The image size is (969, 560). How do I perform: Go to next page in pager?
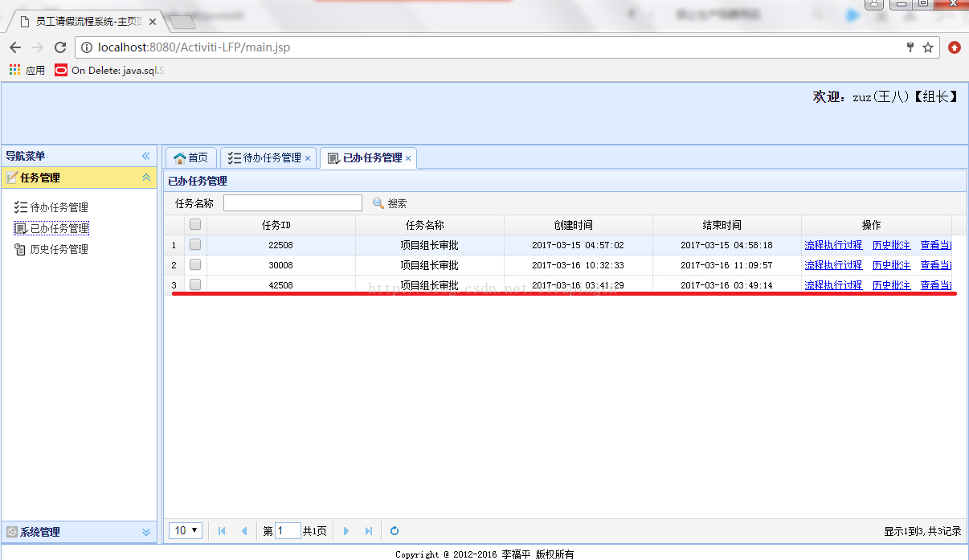click(346, 531)
